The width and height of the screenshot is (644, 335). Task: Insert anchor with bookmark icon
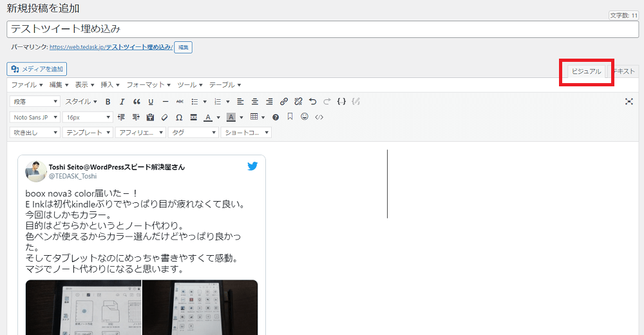tap(290, 117)
